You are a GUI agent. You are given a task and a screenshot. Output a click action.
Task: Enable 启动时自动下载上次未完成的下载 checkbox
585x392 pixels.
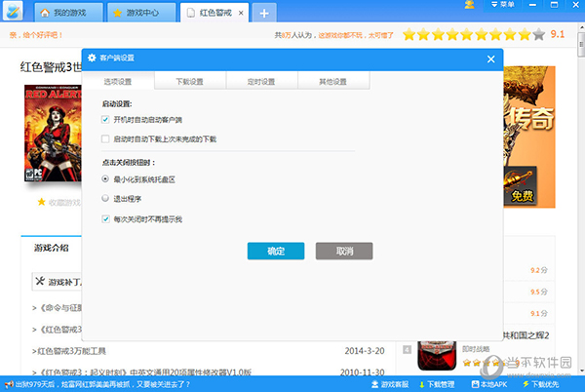[x=105, y=139]
